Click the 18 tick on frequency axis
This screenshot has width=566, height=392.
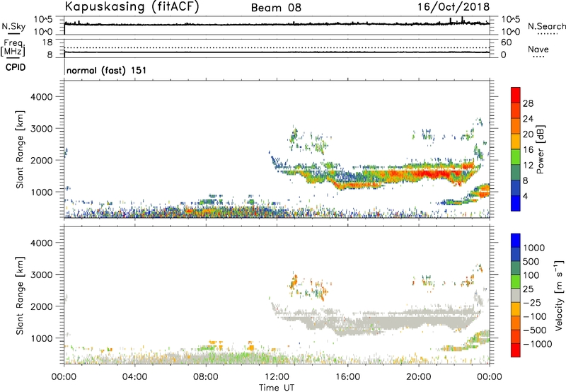tap(47, 42)
